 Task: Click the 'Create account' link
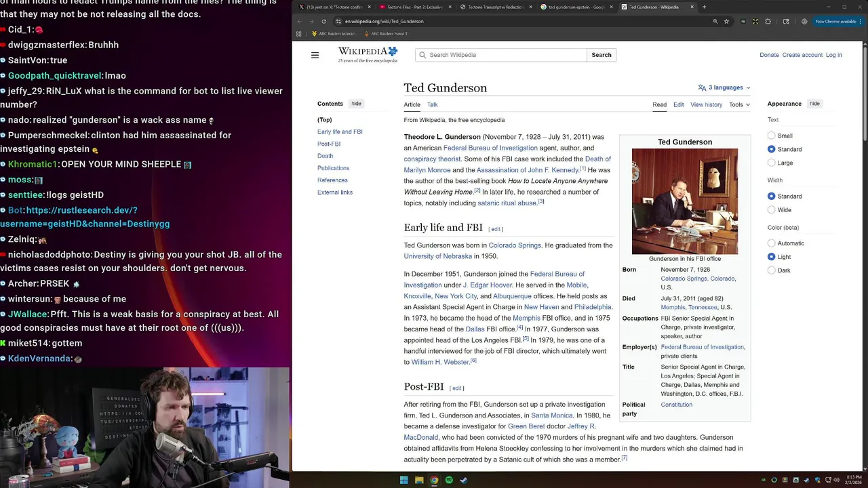[802, 55]
